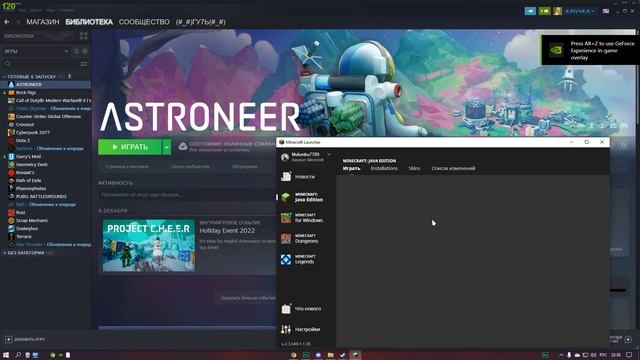Click the PUBG: BATTLEGROUNDS game icon

(11, 196)
